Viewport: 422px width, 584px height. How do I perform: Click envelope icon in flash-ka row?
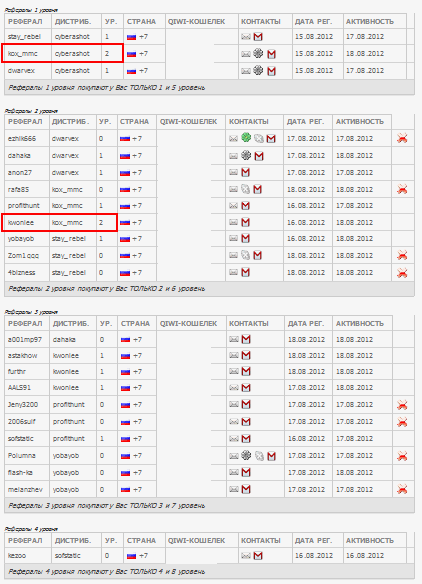point(234,473)
